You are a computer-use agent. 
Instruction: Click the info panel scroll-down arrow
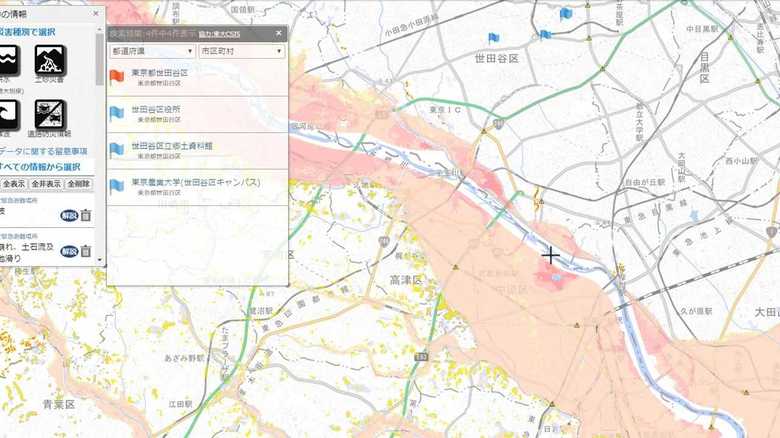[100, 260]
